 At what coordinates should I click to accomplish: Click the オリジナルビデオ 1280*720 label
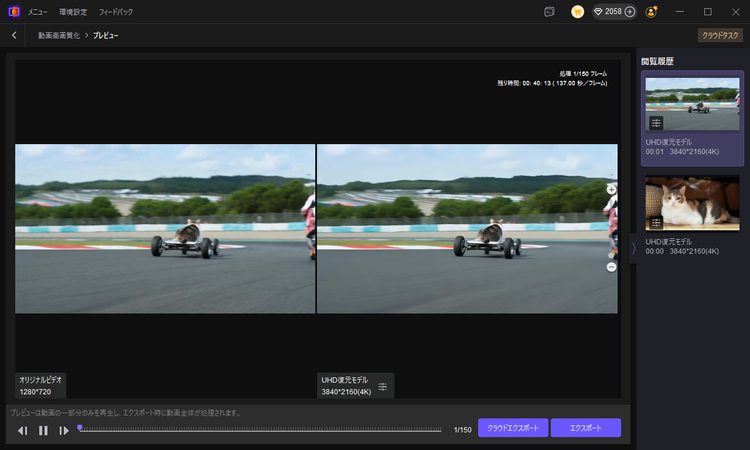pyautogui.click(x=40, y=385)
